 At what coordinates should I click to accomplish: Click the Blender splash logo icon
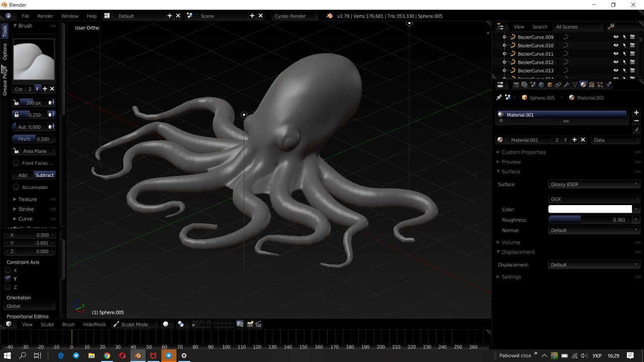[x=330, y=16]
